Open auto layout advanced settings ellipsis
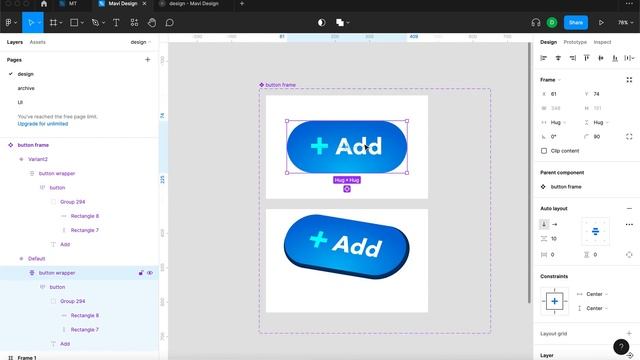 (629, 224)
